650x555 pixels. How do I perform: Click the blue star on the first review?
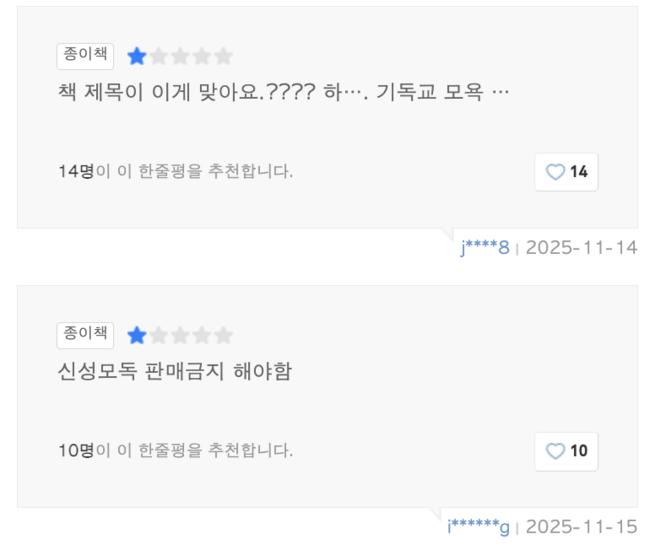coord(136,56)
